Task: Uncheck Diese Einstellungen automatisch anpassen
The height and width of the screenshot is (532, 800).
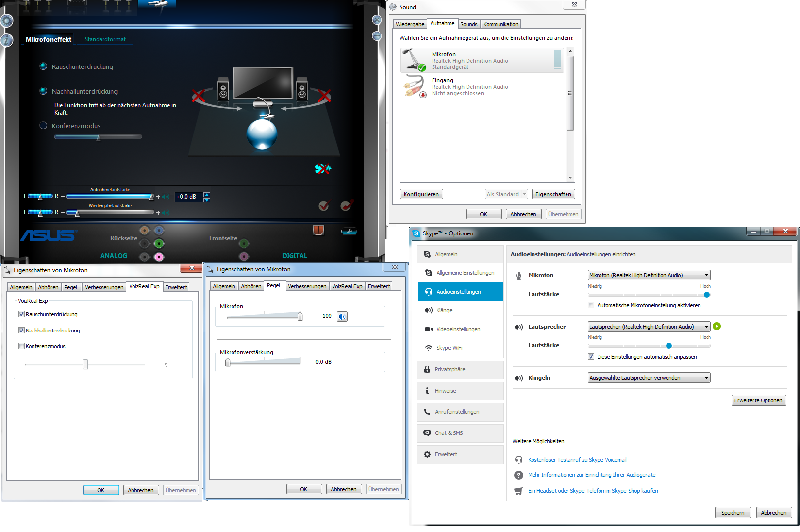Action: tap(591, 357)
